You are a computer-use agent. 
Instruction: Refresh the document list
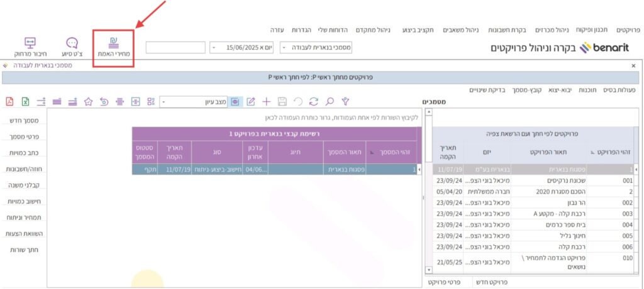point(313,101)
